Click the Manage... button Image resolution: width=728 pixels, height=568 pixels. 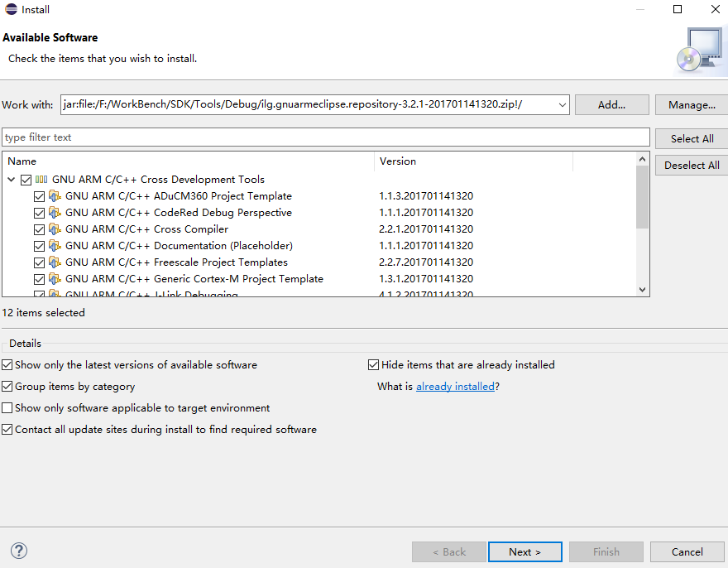coord(692,104)
